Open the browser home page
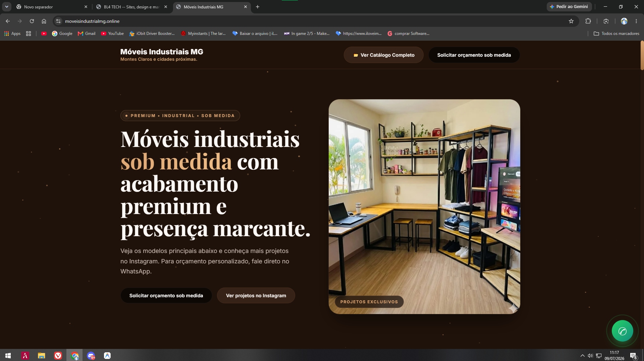This screenshot has width=644, height=361. [44, 21]
